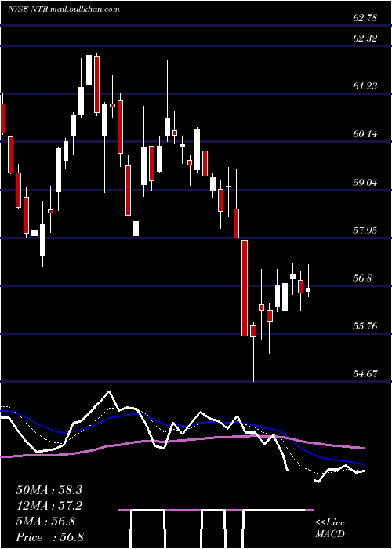This screenshot has height=549, width=392.
Task: Select the 62.32 price level label
Action: [x=365, y=38]
